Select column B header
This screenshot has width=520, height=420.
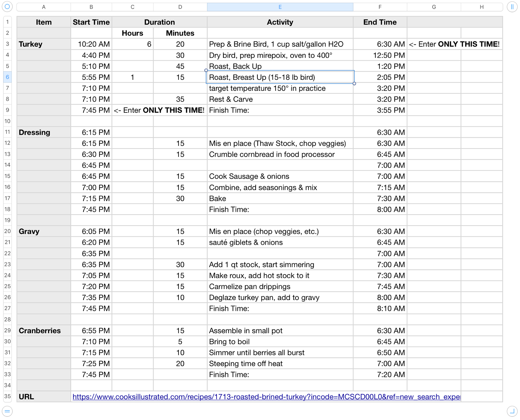click(x=91, y=7)
